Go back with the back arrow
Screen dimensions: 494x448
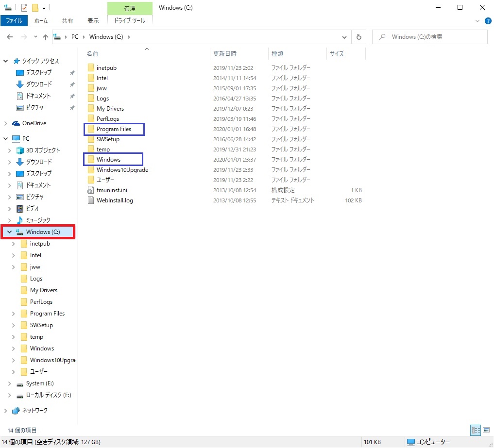(10, 37)
